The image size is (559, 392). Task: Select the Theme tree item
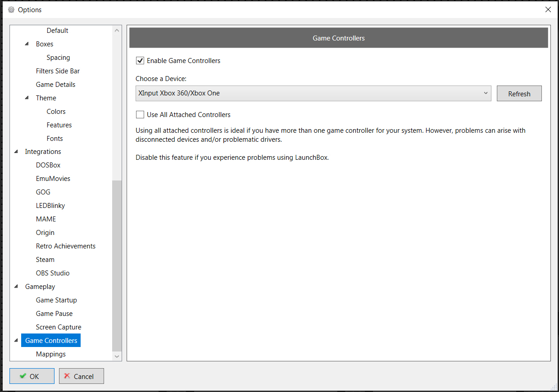[x=46, y=98]
